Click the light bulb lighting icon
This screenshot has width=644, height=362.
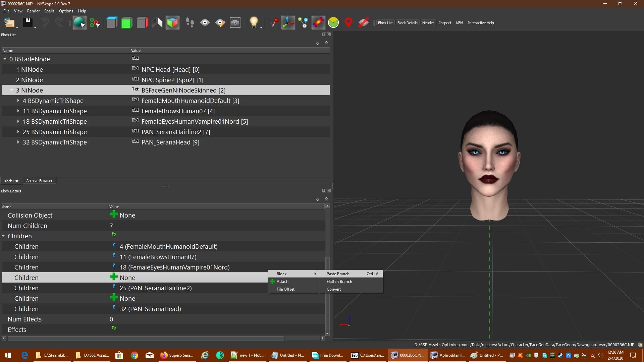click(x=254, y=23)
